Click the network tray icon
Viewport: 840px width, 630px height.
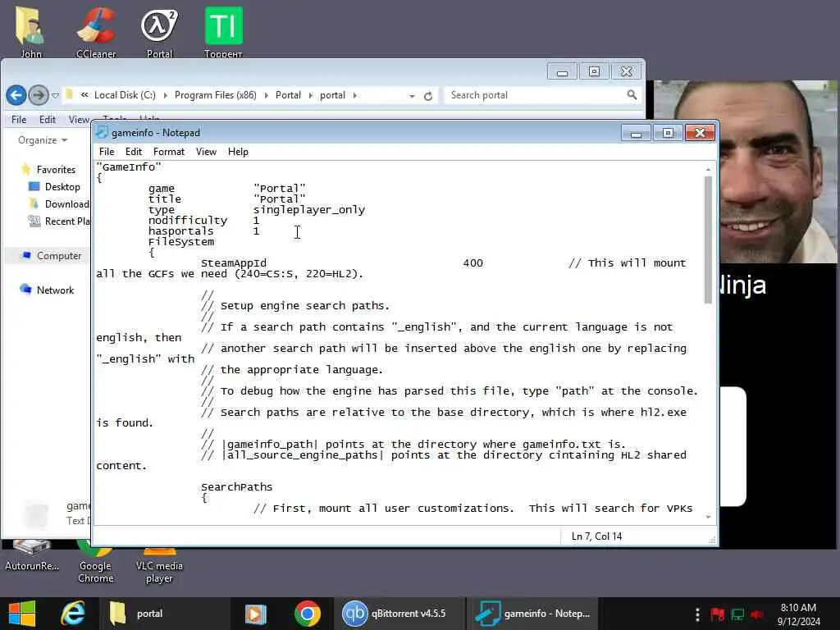pos(737,614)
